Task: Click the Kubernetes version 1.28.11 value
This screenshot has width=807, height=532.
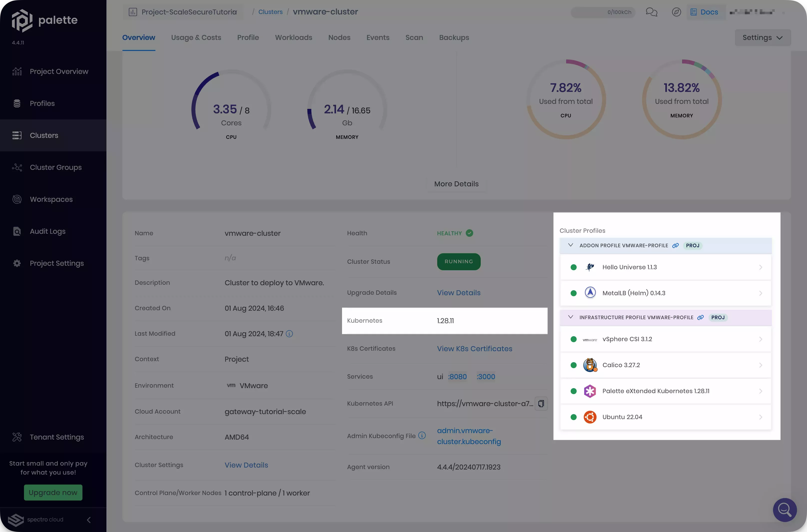Action: point(445,321)
